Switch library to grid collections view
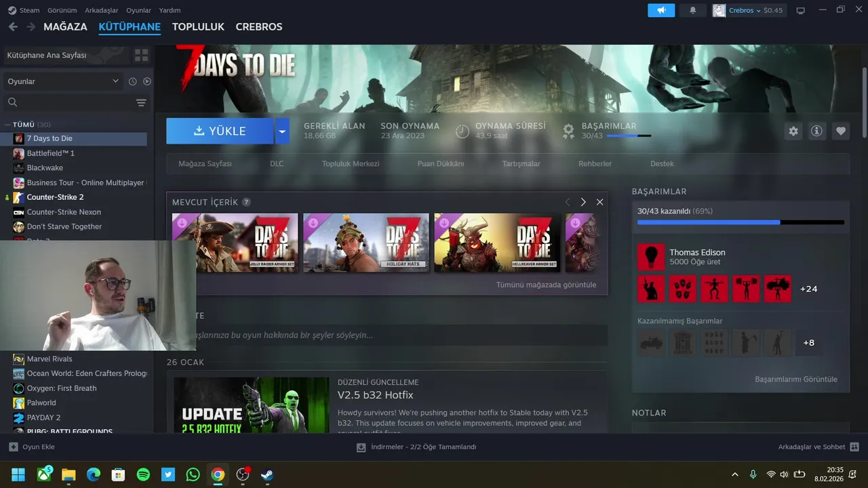The height and width of the screenshot is (488, 868). coord(141,55)
